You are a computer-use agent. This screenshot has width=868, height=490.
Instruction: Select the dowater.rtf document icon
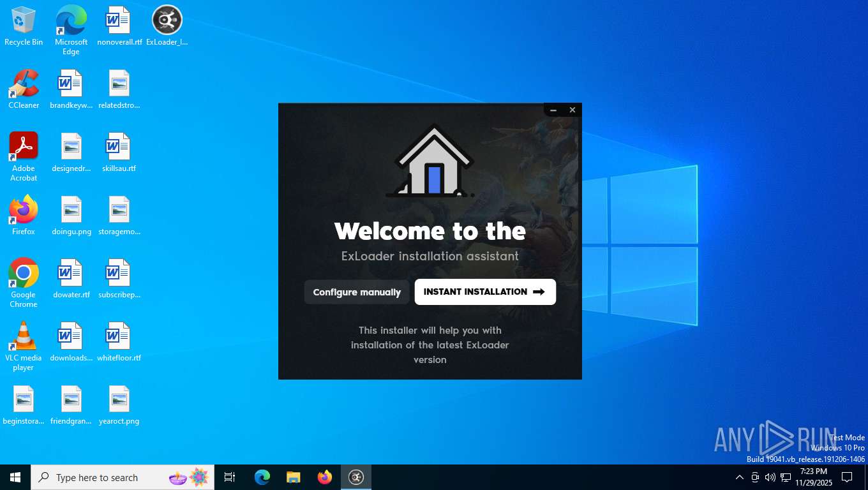71,279
